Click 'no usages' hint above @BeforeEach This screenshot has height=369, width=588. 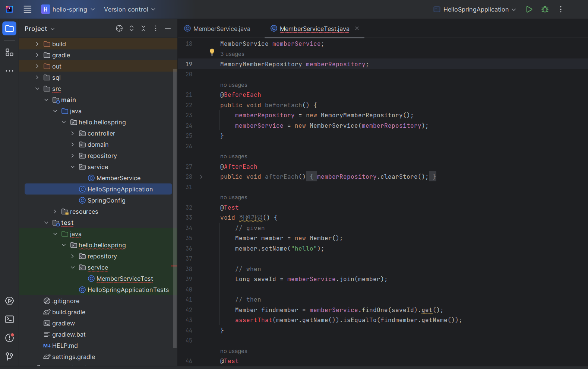click(234, 85)
